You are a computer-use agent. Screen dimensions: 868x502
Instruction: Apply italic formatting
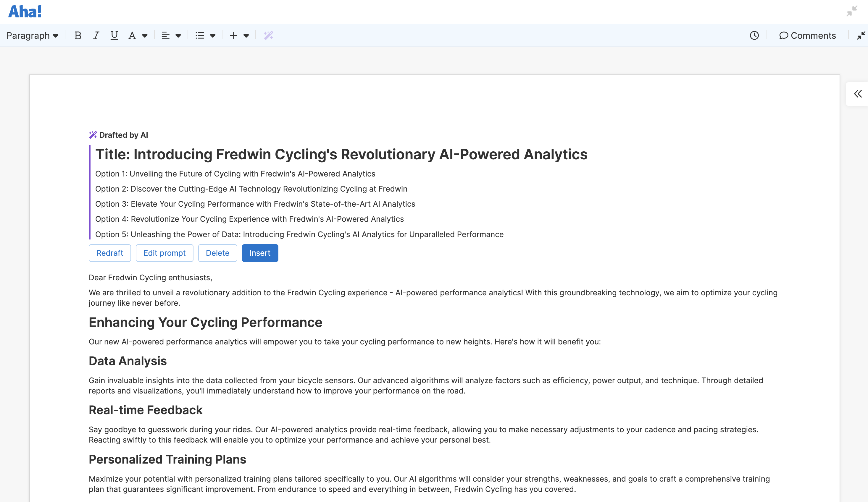pos(96,35)
